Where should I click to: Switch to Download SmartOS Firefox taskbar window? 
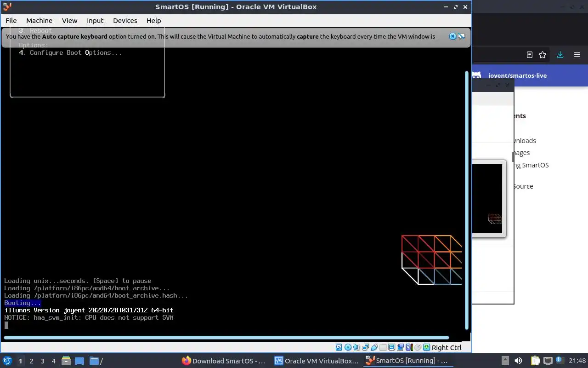(224, 361)
